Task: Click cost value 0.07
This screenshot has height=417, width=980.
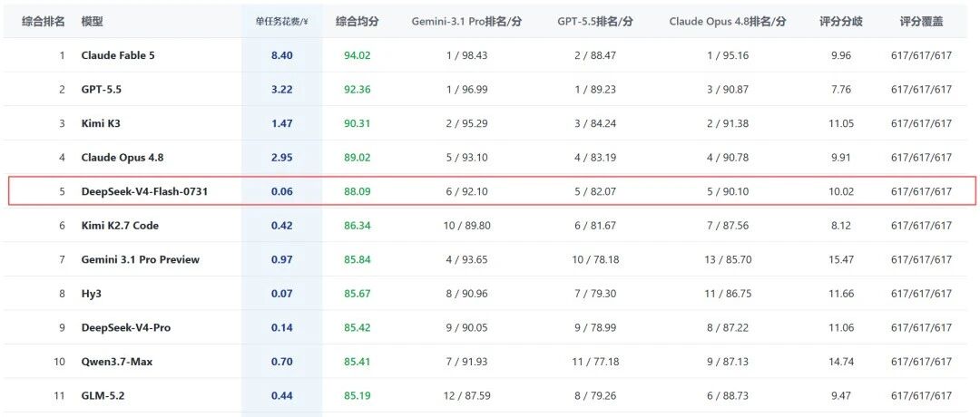Action: click(x=282, y=294)
